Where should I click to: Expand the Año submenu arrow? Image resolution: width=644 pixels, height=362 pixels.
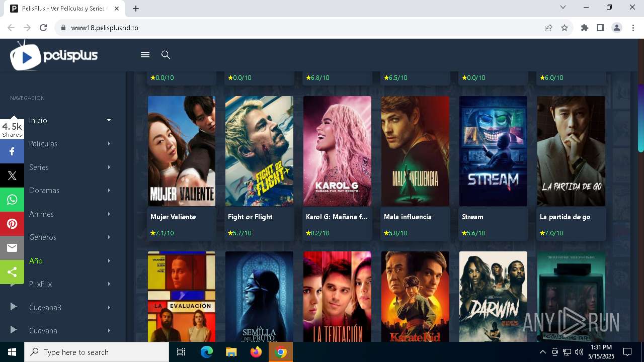pyautogui.click(x=109, y=260)
